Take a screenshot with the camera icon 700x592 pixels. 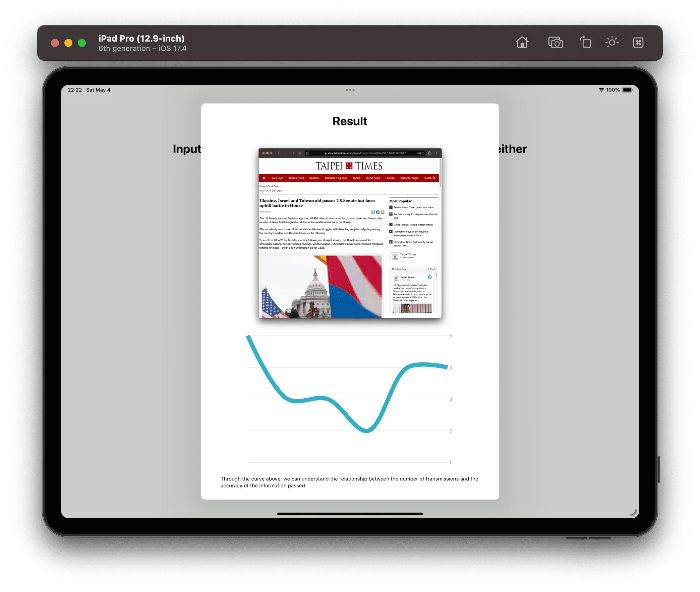click(556, 43)
